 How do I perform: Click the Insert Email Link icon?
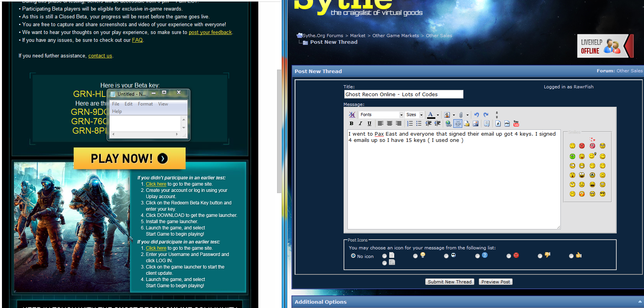467,124
